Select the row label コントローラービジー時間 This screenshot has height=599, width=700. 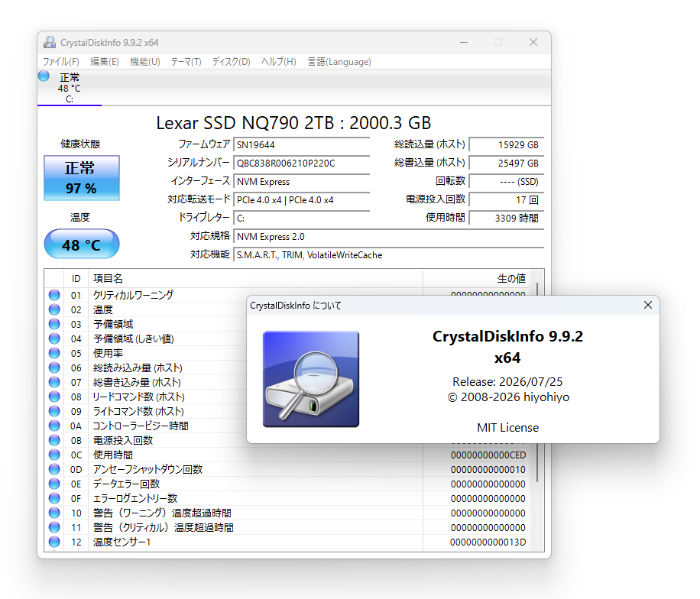tap(141, 426)
